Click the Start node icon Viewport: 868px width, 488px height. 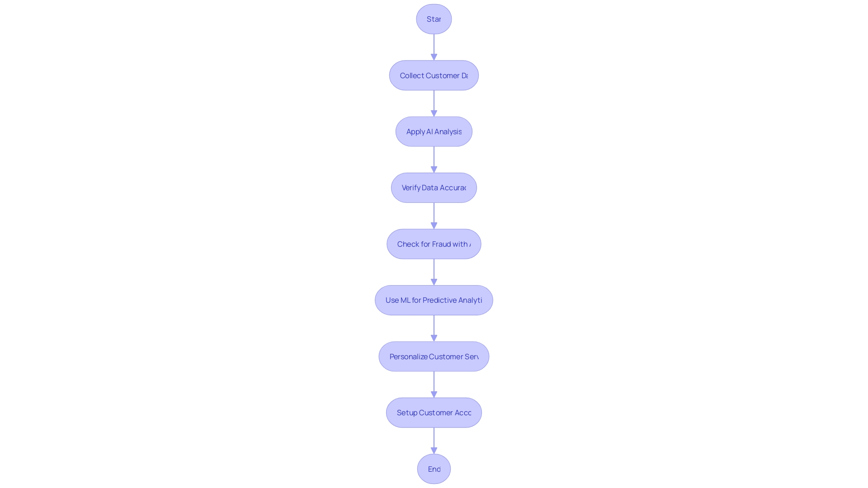434,19
